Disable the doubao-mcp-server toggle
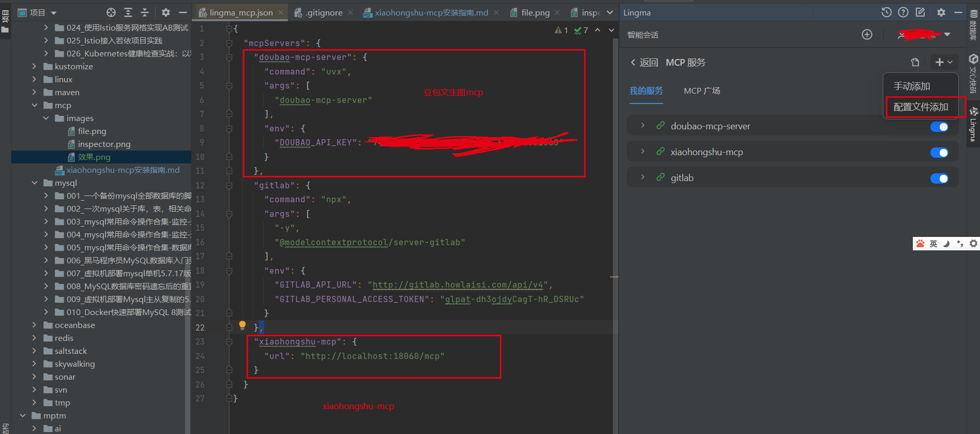 click(x=939, y=127)
